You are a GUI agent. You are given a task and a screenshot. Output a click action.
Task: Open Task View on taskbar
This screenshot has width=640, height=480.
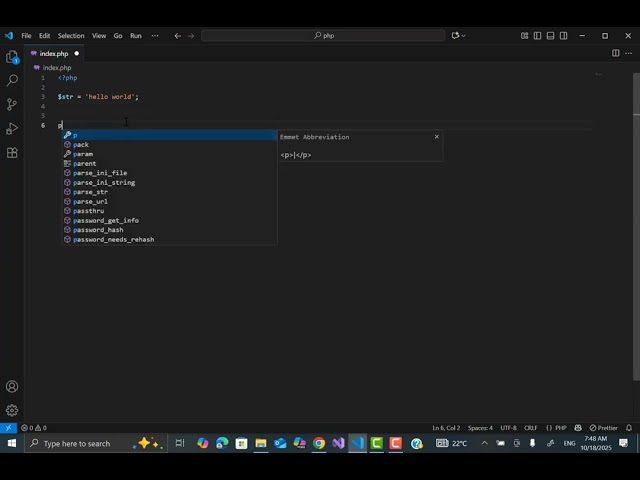click(x=180, y=443)
